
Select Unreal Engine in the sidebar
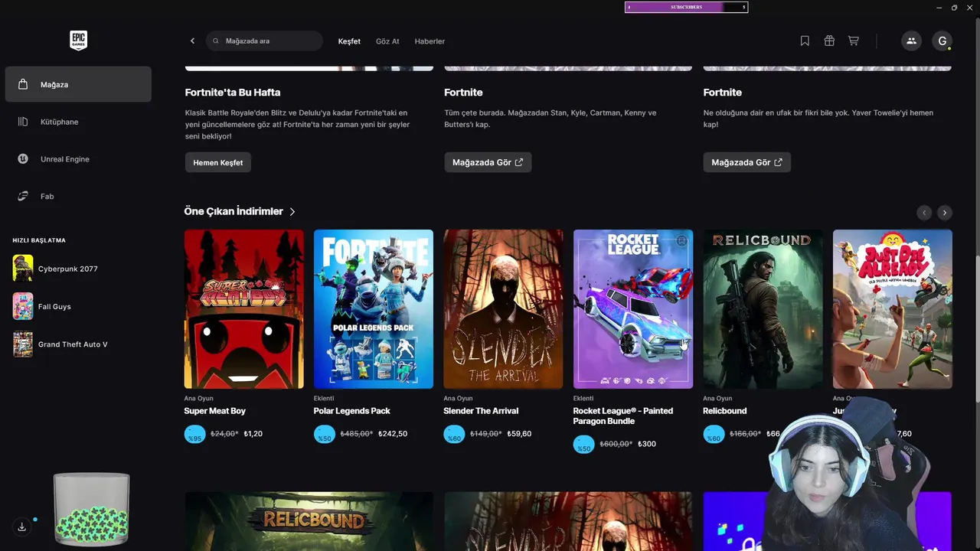(x=78, y=158)
